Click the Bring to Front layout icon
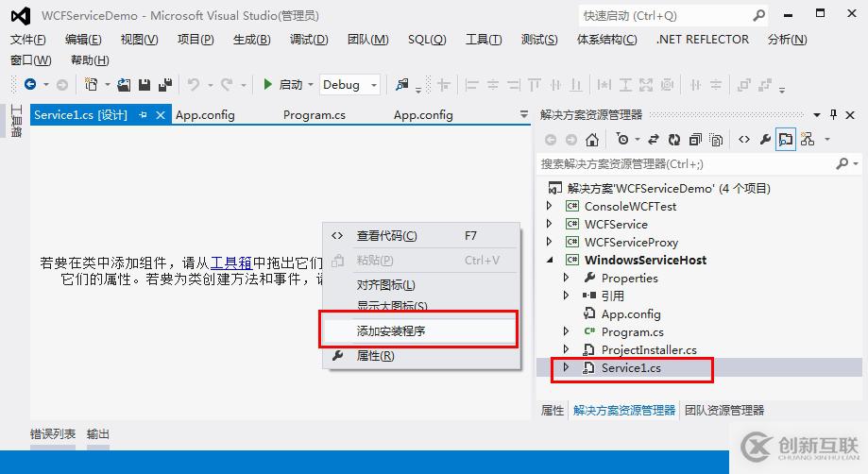Screen dimensions: 868x474 pos(744,85)
